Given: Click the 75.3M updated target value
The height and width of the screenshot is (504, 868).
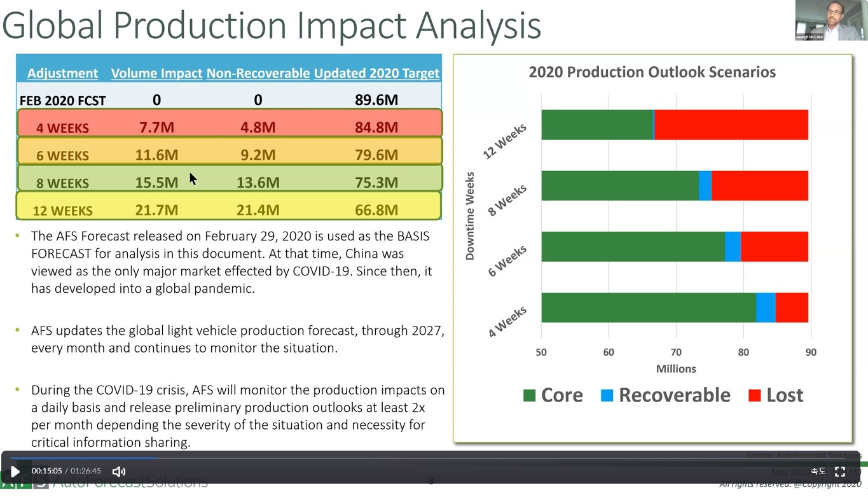Looking at the screenshot, I should pyautogui.click(x=376, y=183).
